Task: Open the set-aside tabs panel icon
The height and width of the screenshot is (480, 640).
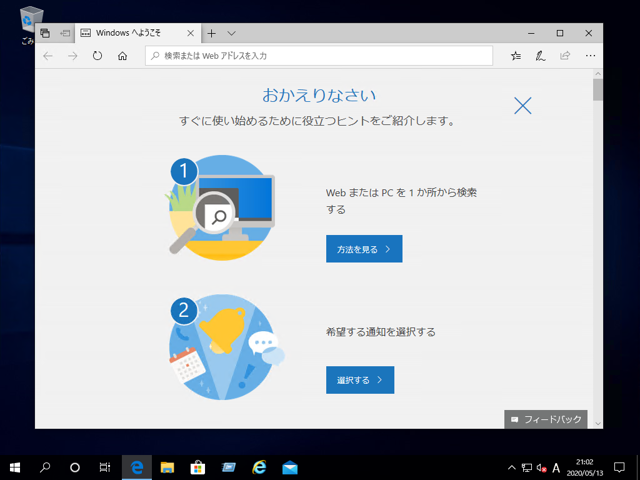Action: (x=45, y=33)
